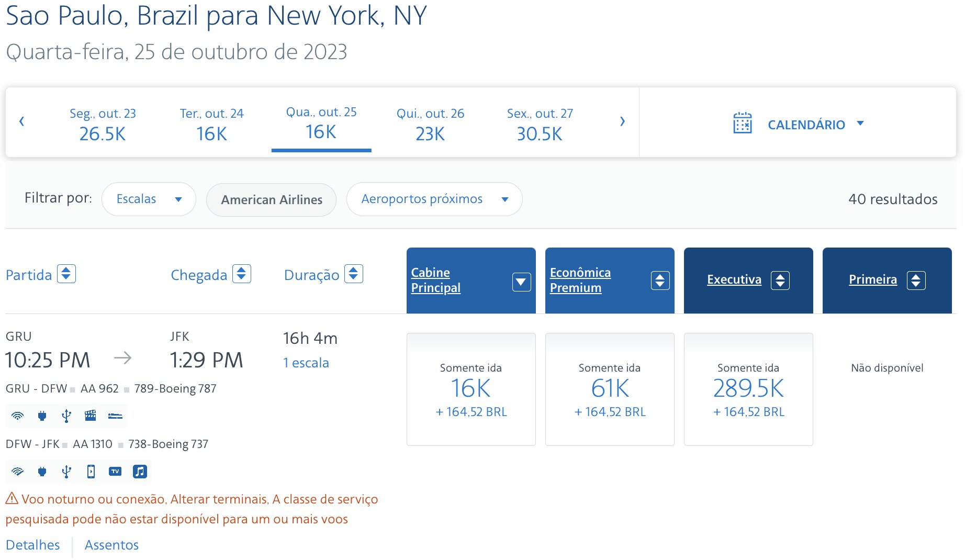
Task: Click the 'Não disponível' Primeira text
Action: coord(887,368)
